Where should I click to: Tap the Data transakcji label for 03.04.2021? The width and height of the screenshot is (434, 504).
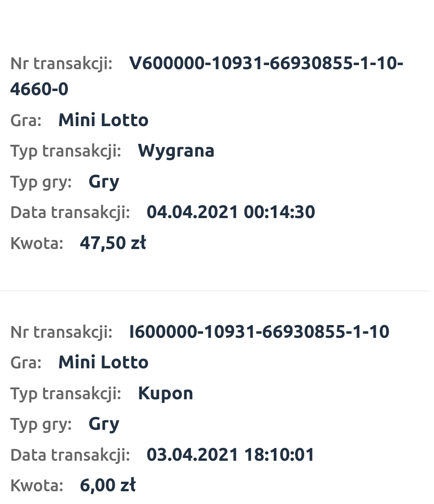click(x=70, y=455)
